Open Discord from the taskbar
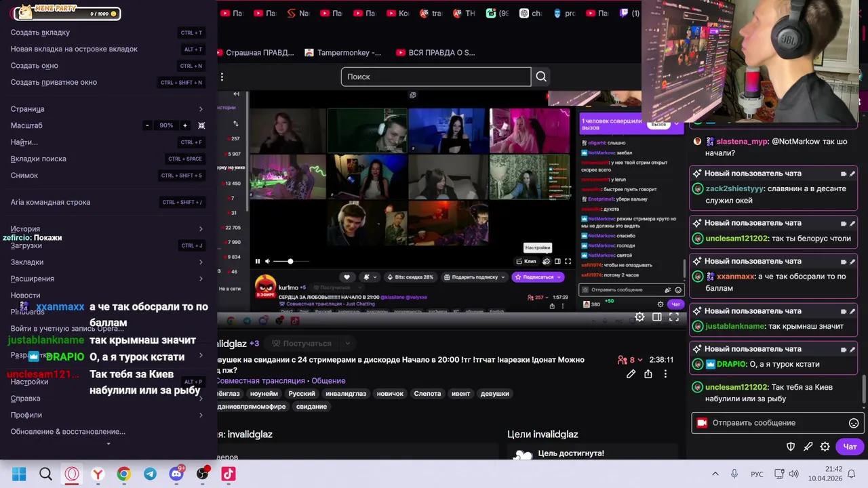Screen dimensions: 868x488 click(x=176, y=474)
